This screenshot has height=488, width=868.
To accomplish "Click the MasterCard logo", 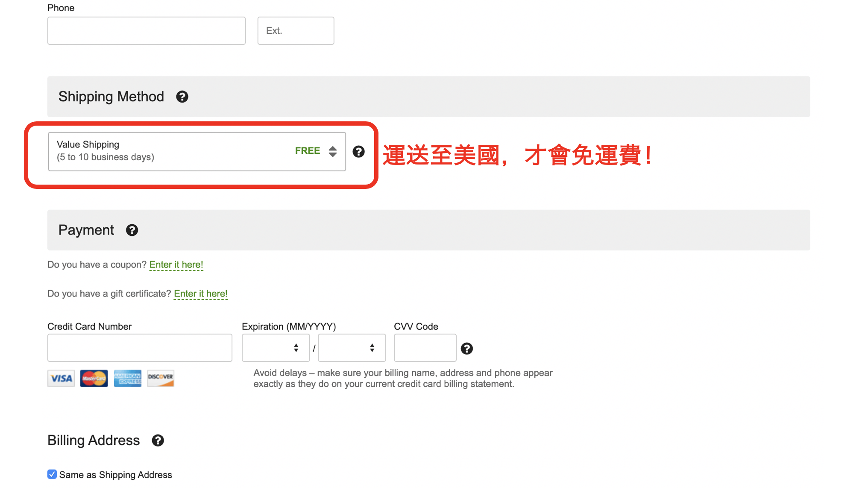I will tap(94, 378).
